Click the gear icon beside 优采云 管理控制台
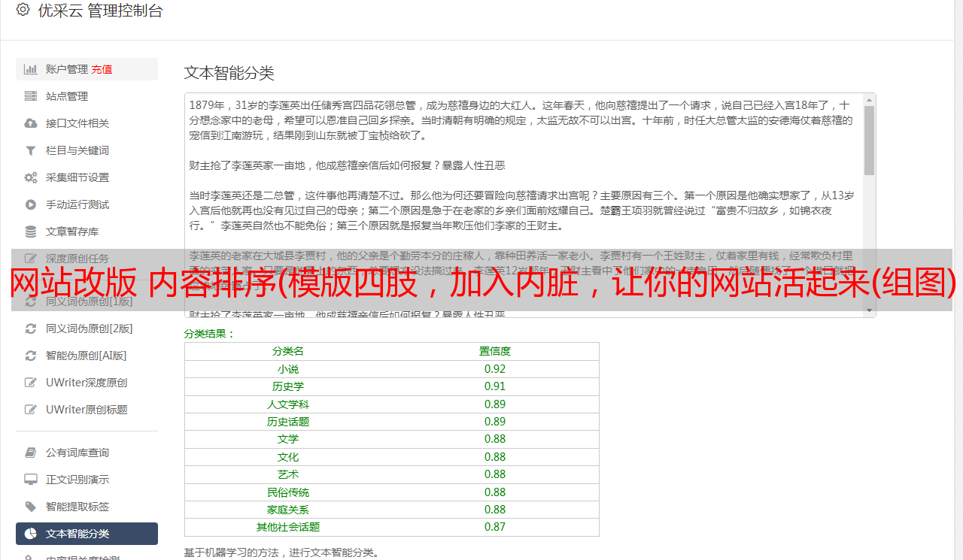The image size is (963, 560). point(23,10)
